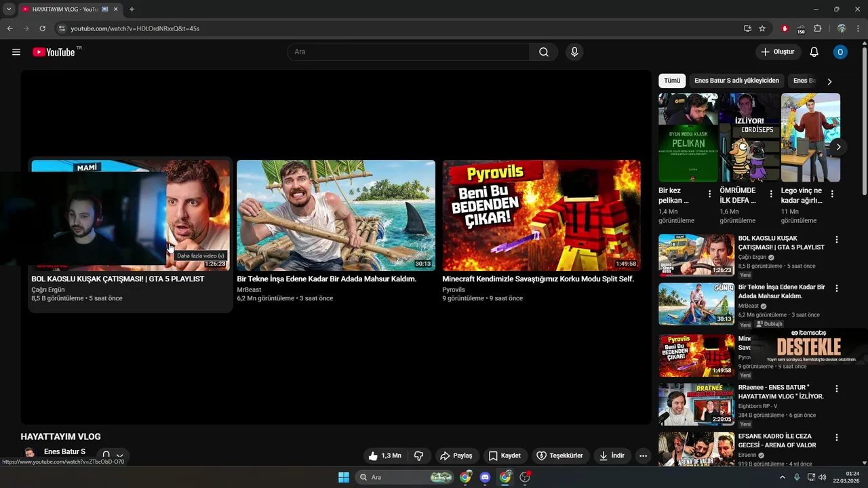Click the Daha fazla video label

(200, 256)
